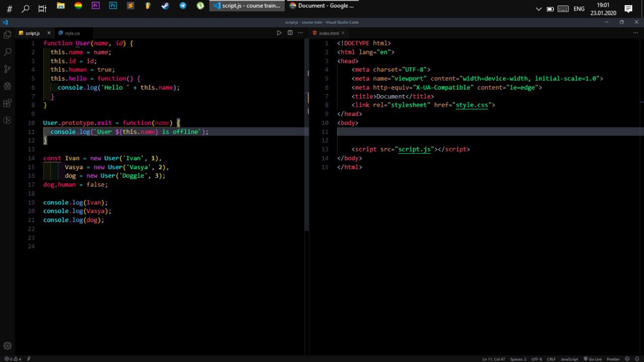Open the Source Control view
The width and height of the screenshot is (644, 362).
(8, 69)
